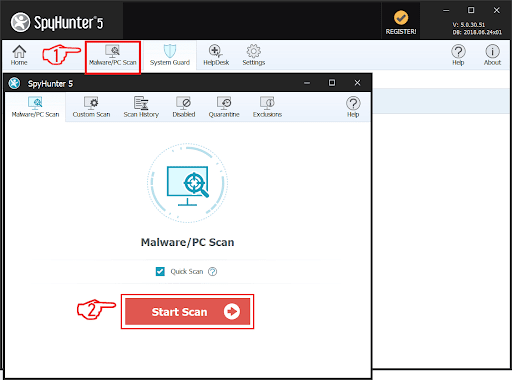Click the red Start Scan button
The image size is (512, 380).
[x=187, y=311]
